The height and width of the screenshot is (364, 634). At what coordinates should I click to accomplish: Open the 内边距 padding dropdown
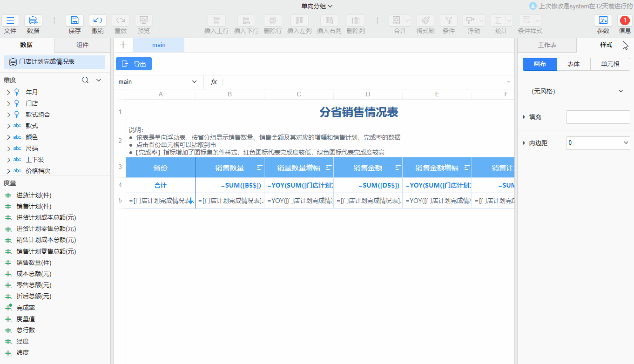[x=598, y=143]
